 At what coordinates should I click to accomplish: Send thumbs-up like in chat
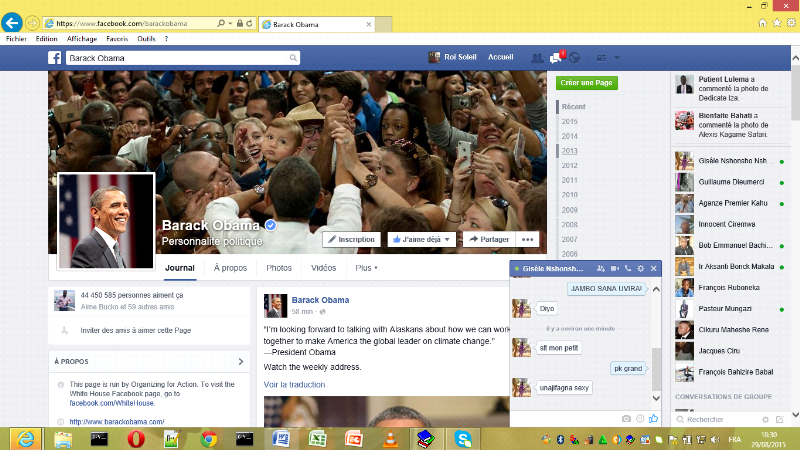click(x=653, y=418)
